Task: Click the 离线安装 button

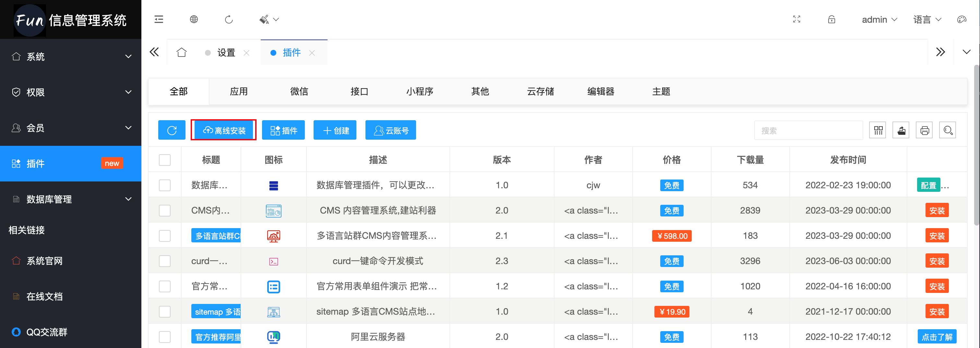Action: tap(224, 131)
